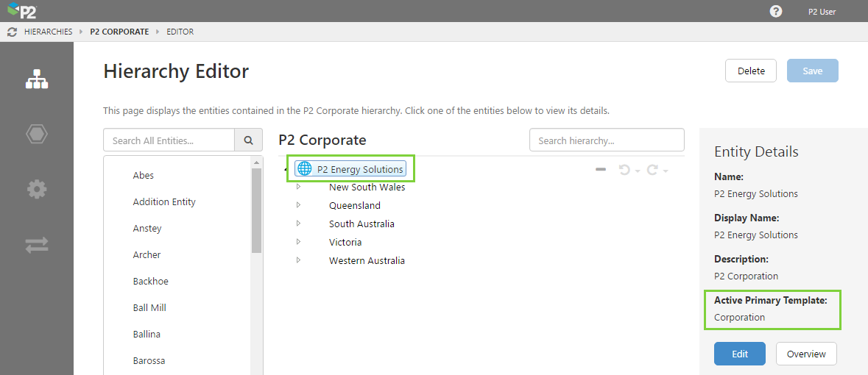Expand the Queensland tree node

[298, 205]
